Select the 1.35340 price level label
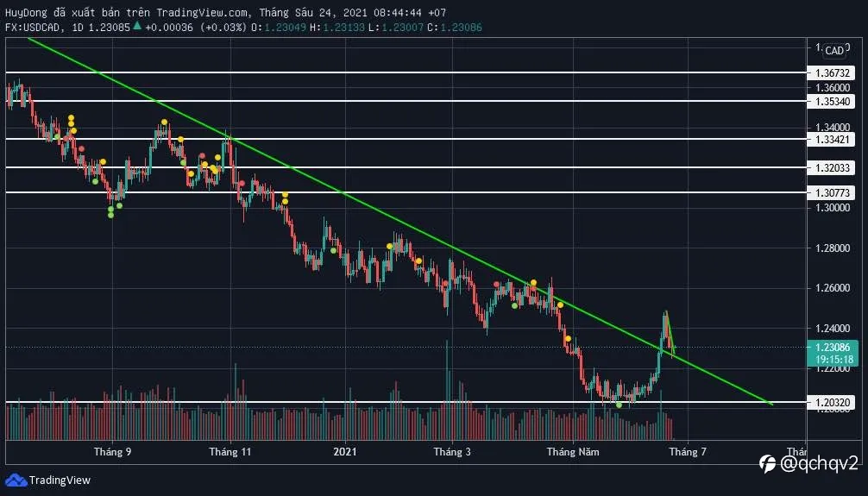 pos(832,101)
